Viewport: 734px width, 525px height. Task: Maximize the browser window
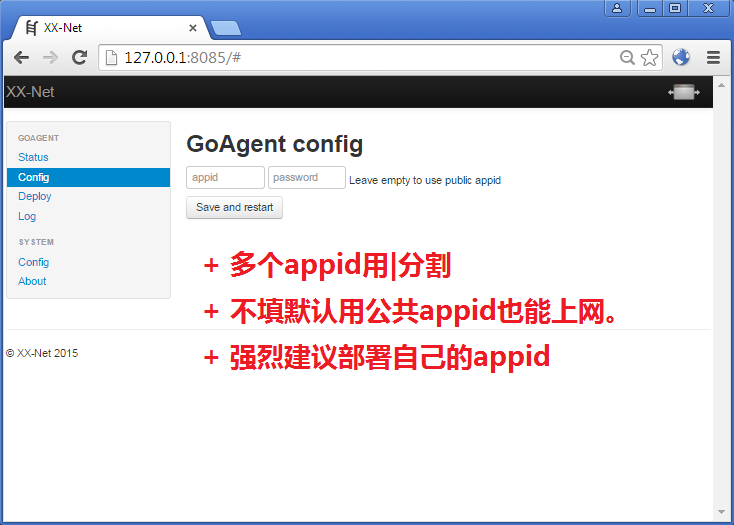[675, 8]
